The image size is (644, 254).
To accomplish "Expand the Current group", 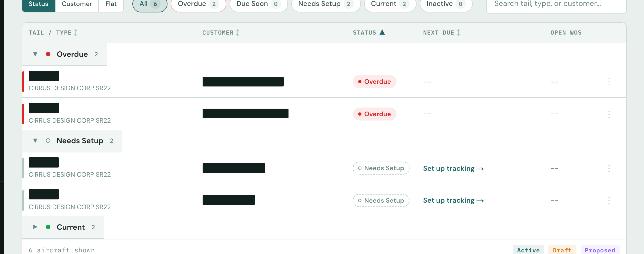I will [35, 227].
